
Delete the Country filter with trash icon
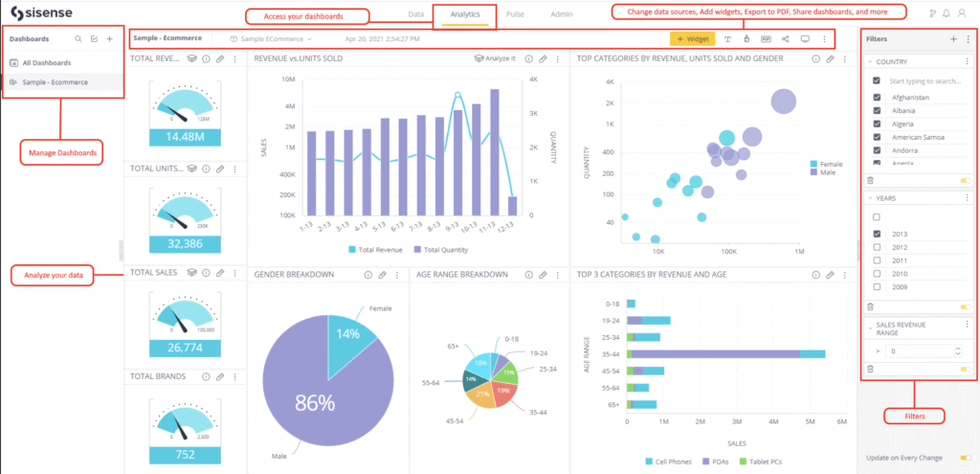(x=870, y=180)
